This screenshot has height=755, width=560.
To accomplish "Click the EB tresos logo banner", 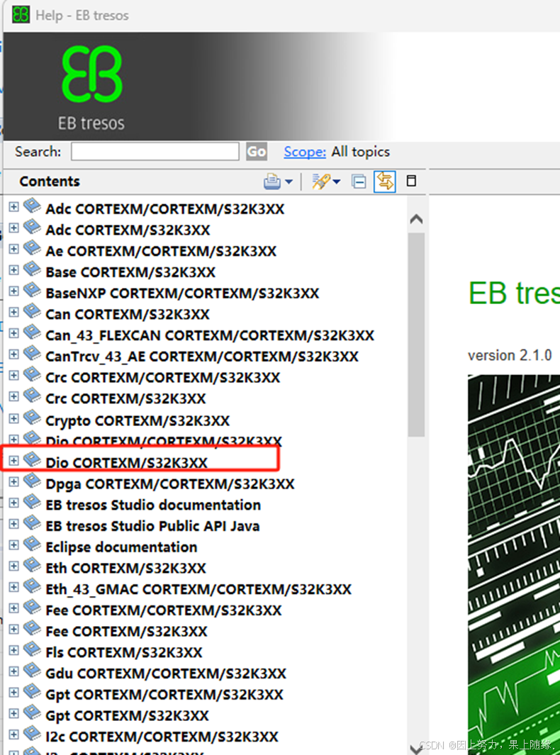I will point(92,88).
